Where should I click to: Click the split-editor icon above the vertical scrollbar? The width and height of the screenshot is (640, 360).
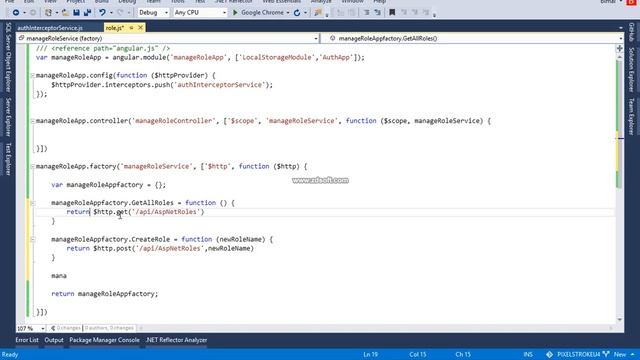(x=620, y=49)
